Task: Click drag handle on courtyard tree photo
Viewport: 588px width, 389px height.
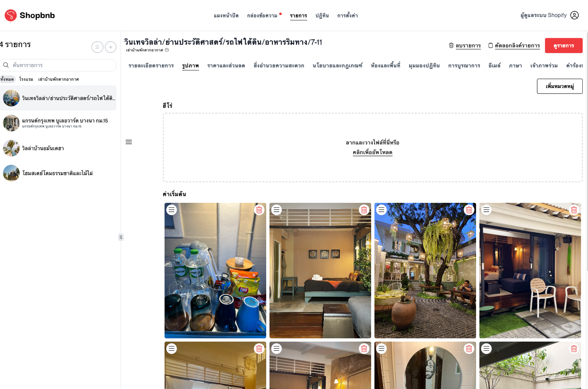Action: 381,210
